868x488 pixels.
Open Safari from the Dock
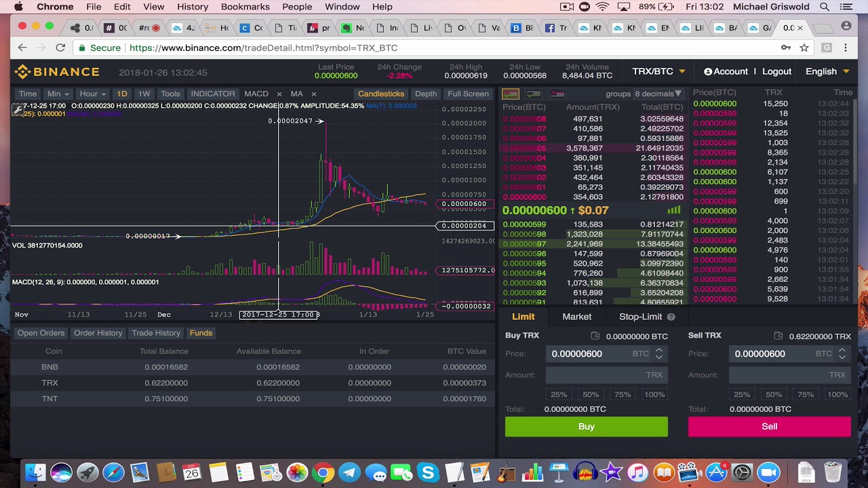pos(113,472)
